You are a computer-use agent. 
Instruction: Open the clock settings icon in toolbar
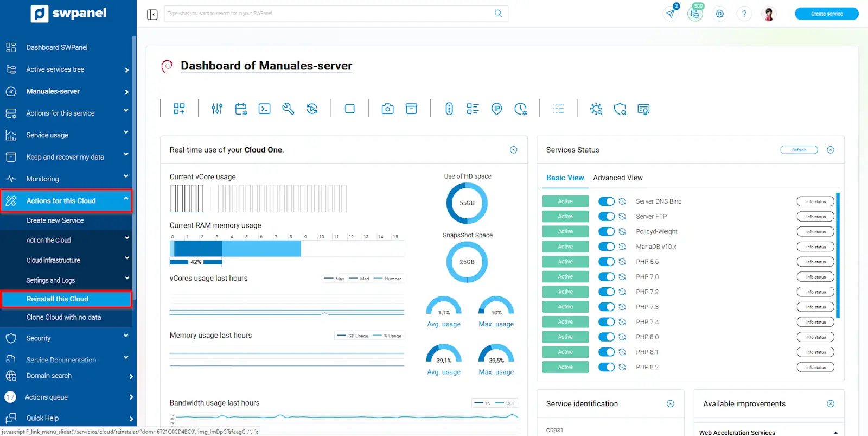520,109
